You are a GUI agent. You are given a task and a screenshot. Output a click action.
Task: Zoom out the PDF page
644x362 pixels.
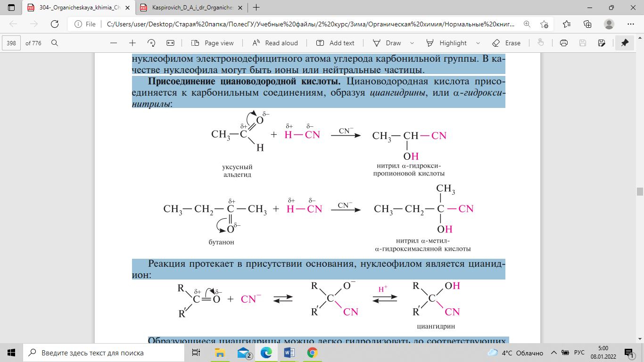coord(113,43)
